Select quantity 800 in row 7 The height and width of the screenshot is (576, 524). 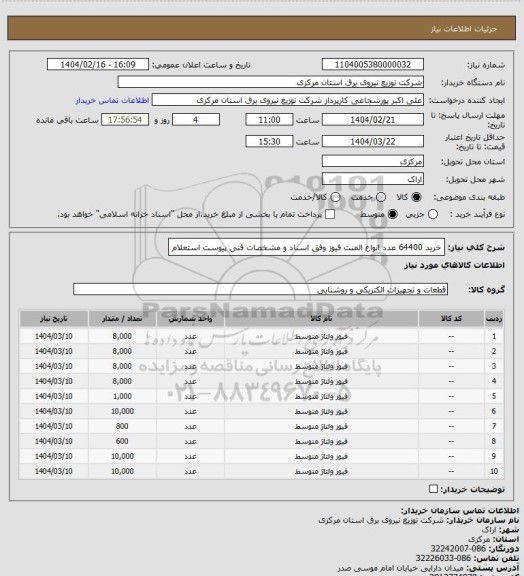[x=122, y=426]
